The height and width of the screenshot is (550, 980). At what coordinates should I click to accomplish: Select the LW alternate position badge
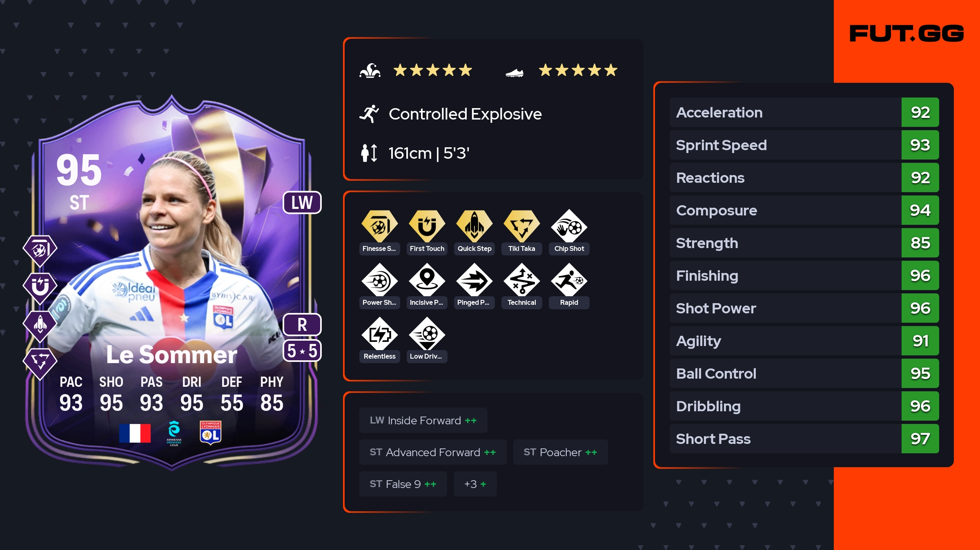(x=302, y=202)
